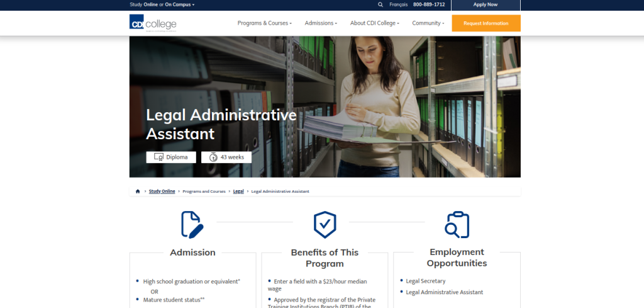Go to Study Online breadcrumb link

pyautogui.click(x=162, y=191)
